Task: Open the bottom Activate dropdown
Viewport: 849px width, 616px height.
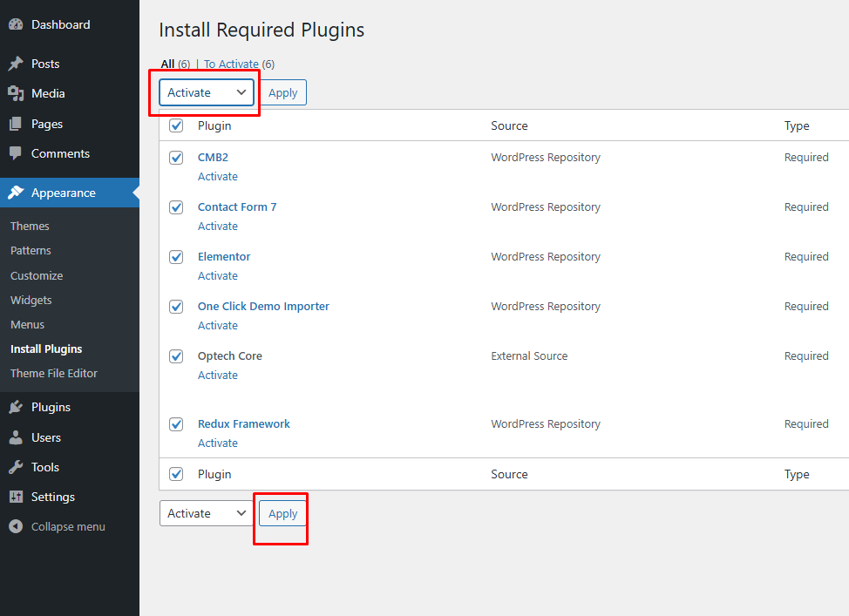Action: coord(205,513)
